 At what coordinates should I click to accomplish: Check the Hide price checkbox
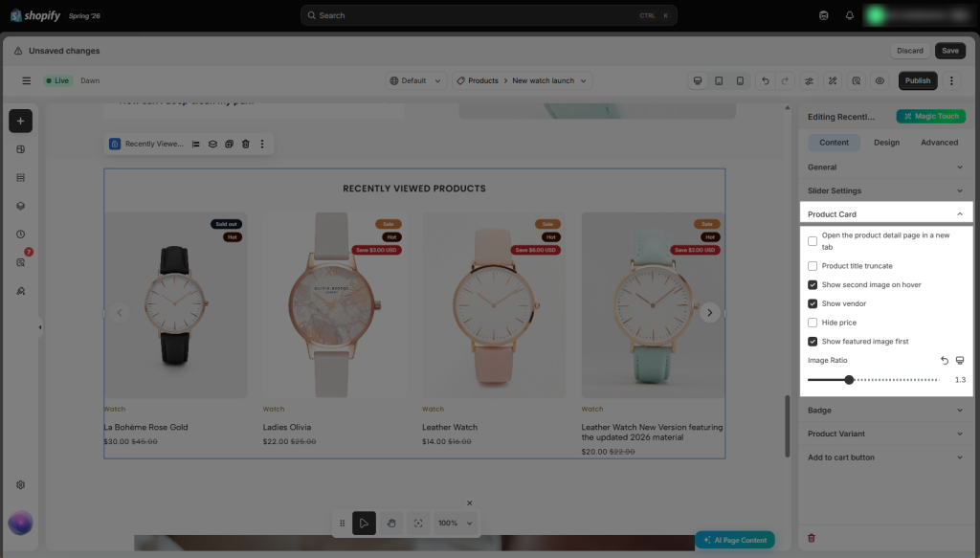tap(813, 323)
